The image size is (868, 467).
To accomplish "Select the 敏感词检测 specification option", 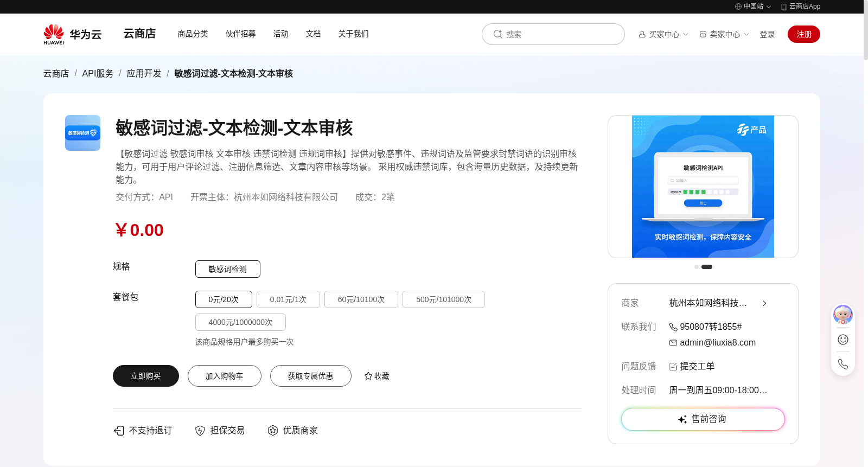I will coord(228,269).
